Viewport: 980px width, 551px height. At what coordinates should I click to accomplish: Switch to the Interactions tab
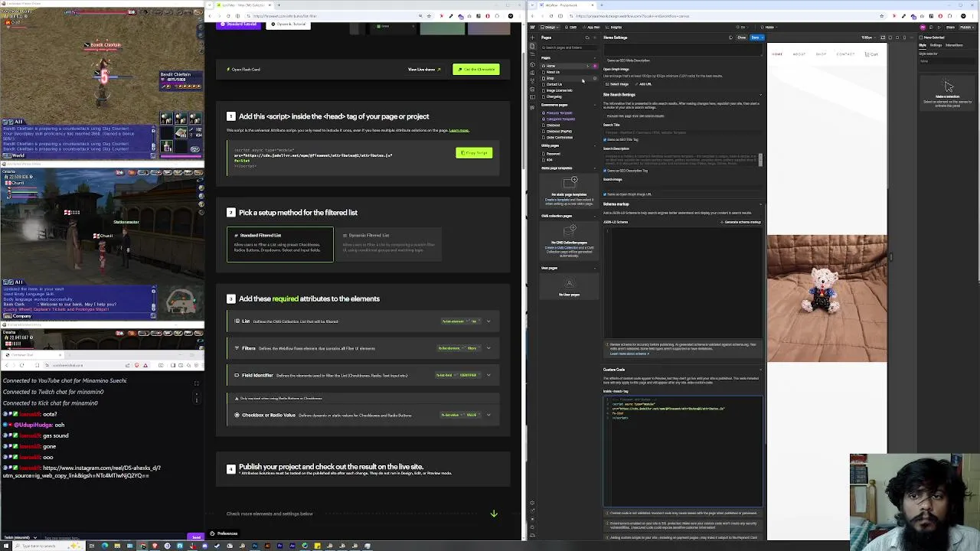954,45
